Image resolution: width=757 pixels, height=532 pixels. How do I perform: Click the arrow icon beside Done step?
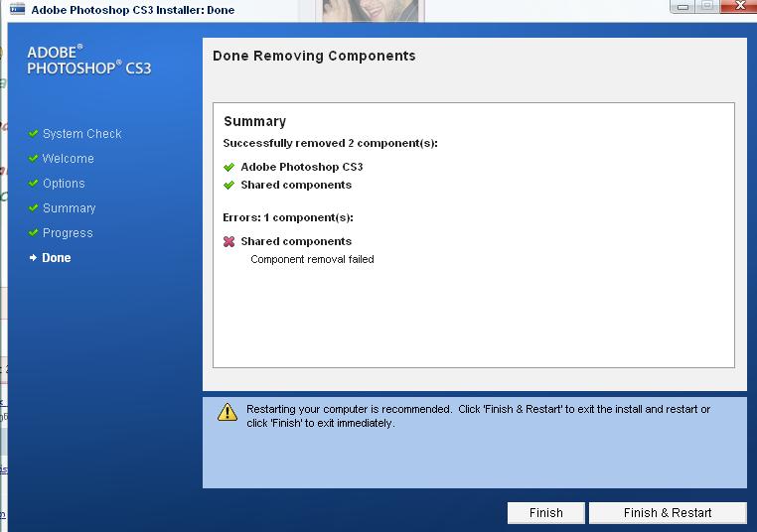pos(33,258)
